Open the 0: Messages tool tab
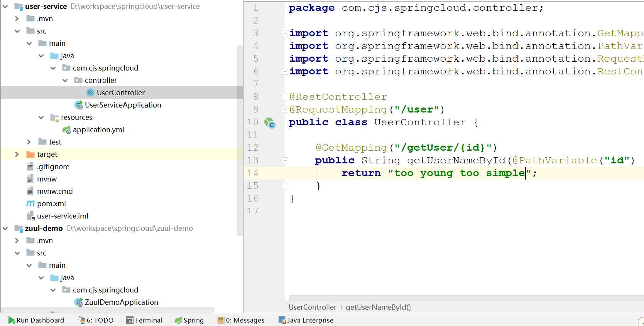644x326 pixels. (x=241, y=320)
